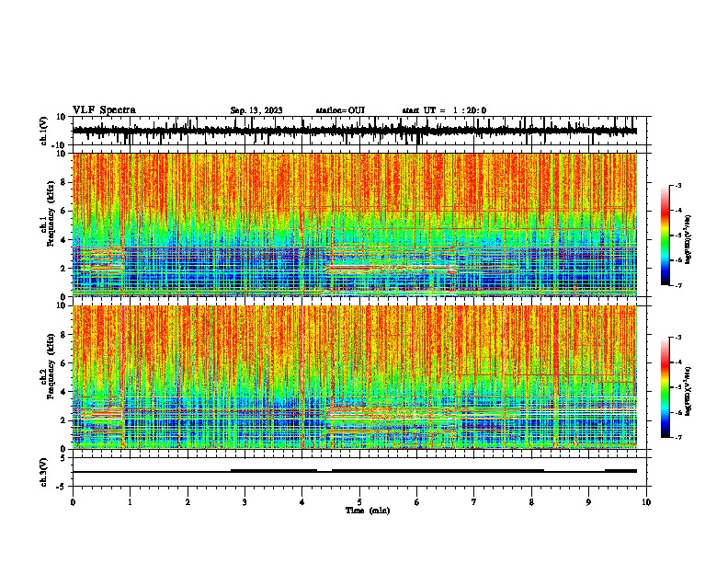Viewport: 728px width, 563px height.
Task: Click time axis tick label "10"
Action: point(646,502)
